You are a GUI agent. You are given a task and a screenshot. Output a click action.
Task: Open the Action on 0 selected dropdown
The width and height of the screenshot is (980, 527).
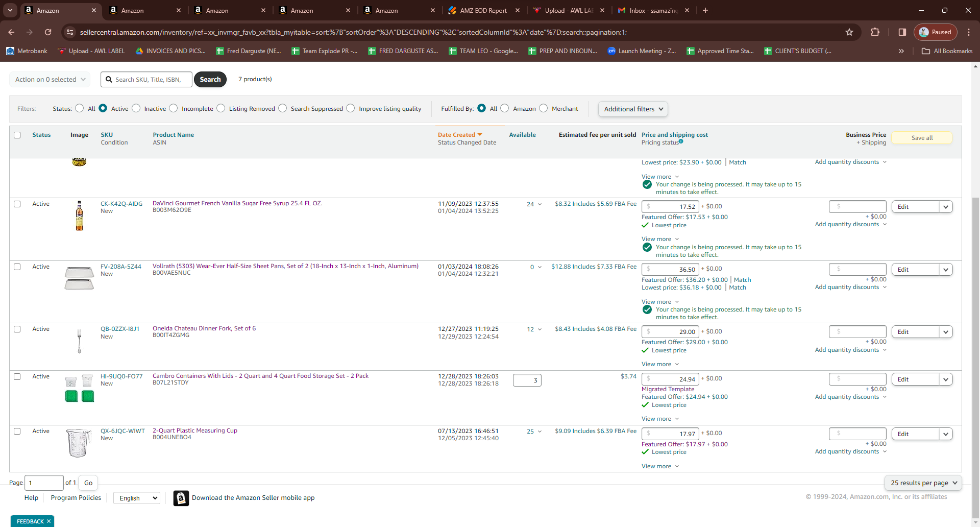[50, 79]
